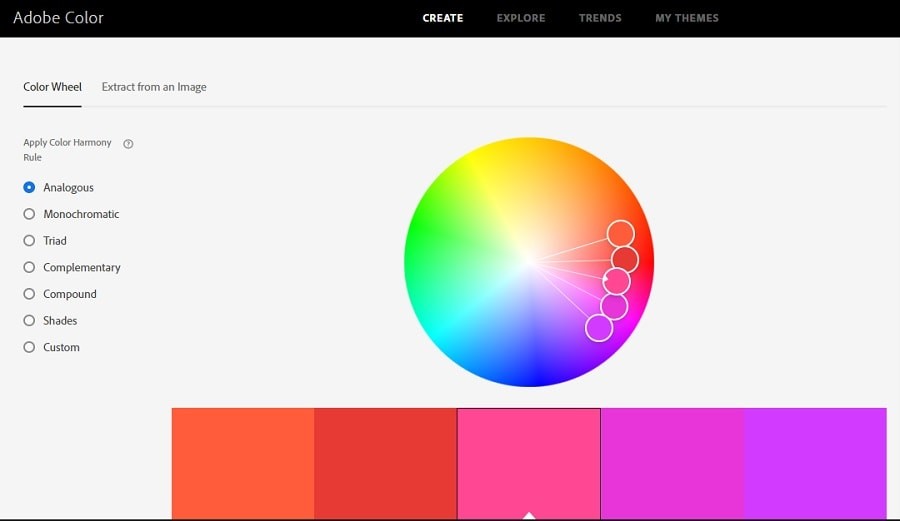900x521 pixels.
Task: Select the Custom harmony rule
Action: coord(51,347)
